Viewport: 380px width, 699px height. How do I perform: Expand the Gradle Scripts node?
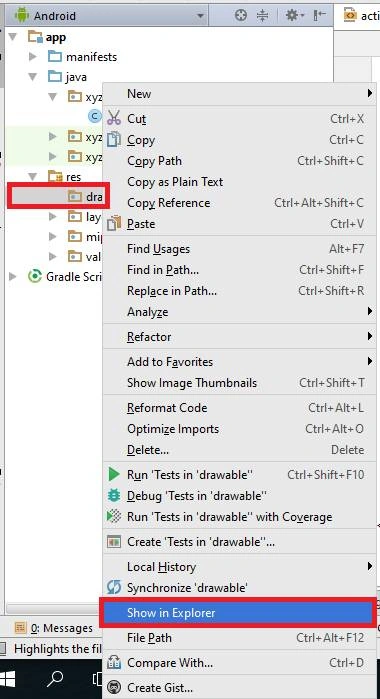point(13,276)
